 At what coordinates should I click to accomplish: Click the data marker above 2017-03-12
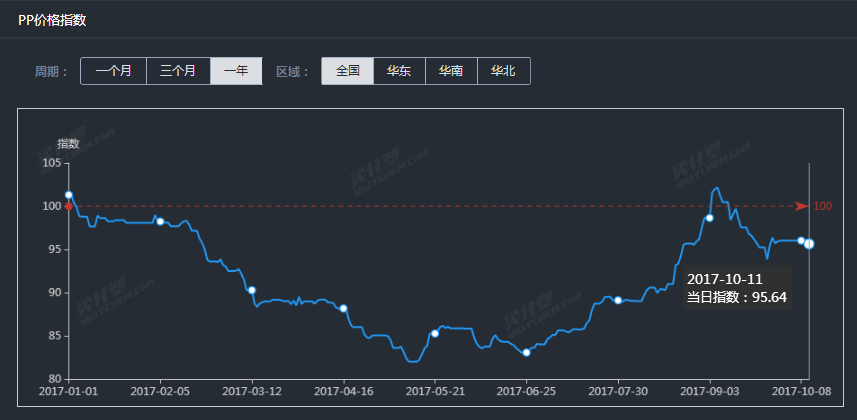click(x=252, y=290)
